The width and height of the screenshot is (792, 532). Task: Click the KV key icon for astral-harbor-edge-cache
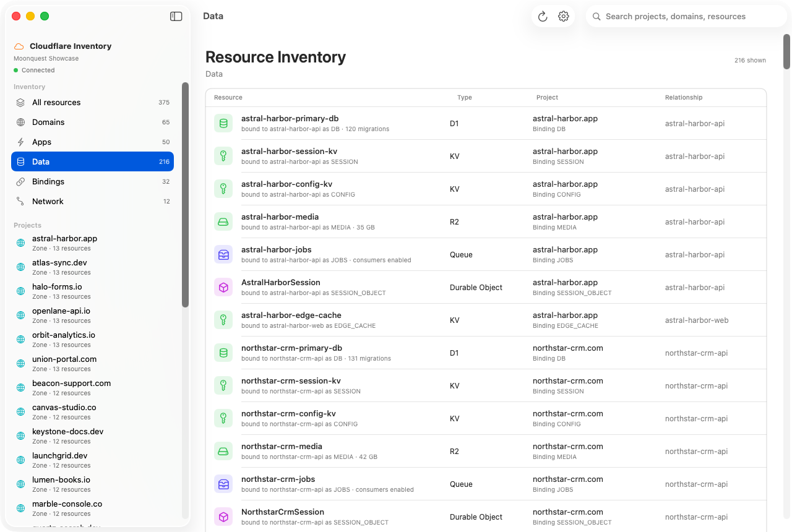point(223,320)
